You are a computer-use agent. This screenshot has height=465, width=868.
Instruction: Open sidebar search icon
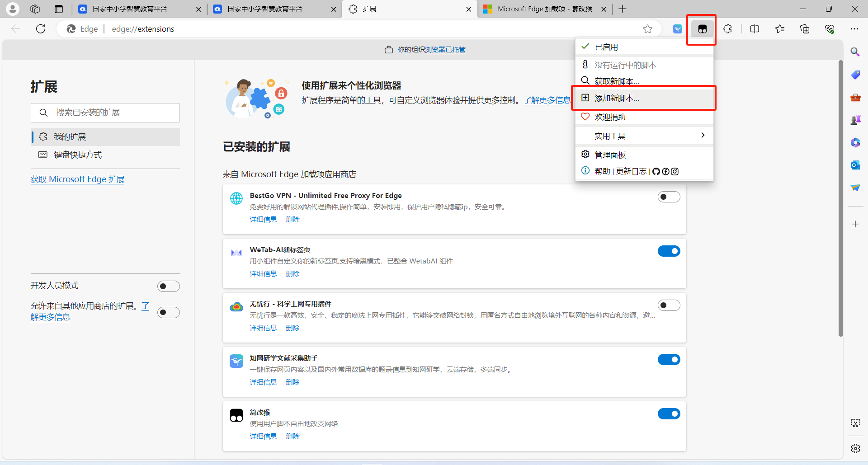point(855,52)
